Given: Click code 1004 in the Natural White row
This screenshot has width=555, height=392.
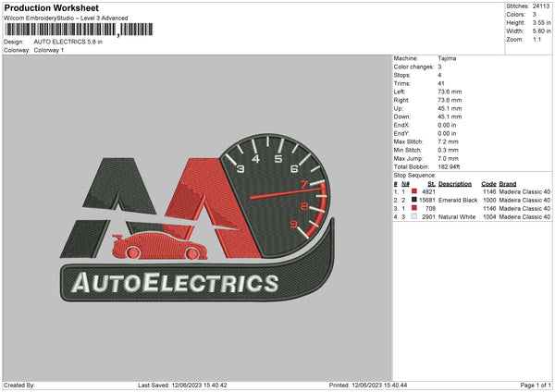Looking at the screenshot, I should [x=489, y=217].
